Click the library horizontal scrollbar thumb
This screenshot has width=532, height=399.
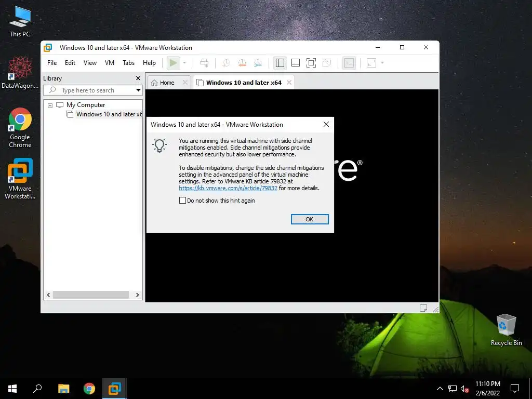[90, 295]
